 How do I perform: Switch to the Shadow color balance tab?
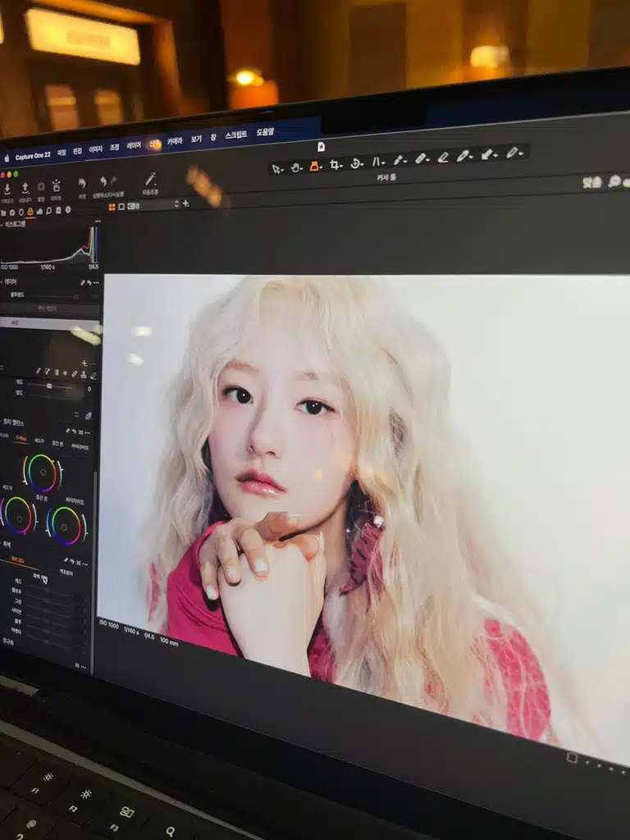[39, 441]
